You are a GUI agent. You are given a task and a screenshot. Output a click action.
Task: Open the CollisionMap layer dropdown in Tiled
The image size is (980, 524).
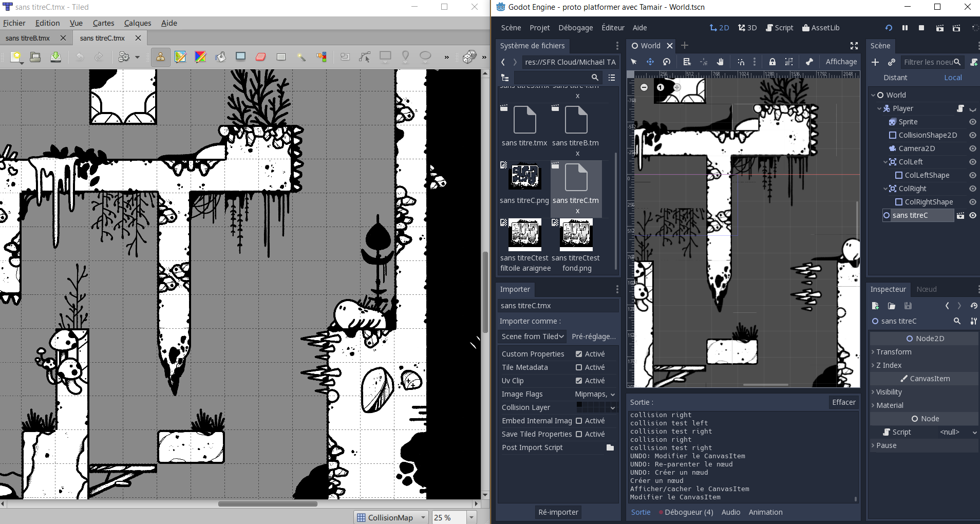[391, 517]
